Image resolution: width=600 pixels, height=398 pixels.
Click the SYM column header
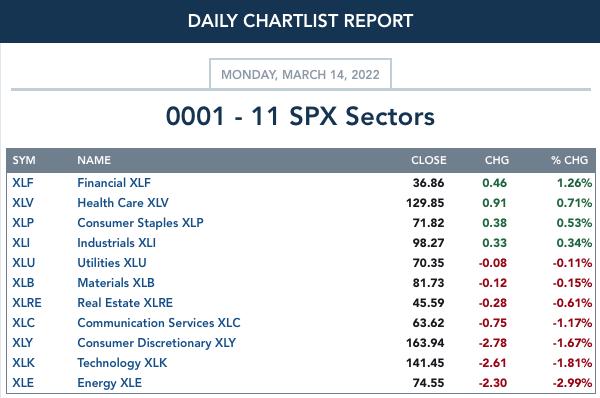24,160
